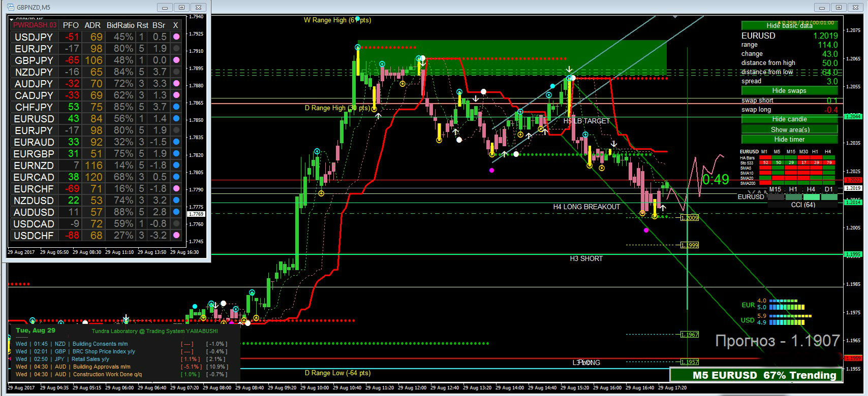Click the D Range Low (-64 pts) label
The image size is (868, 396).
(337, 373)
